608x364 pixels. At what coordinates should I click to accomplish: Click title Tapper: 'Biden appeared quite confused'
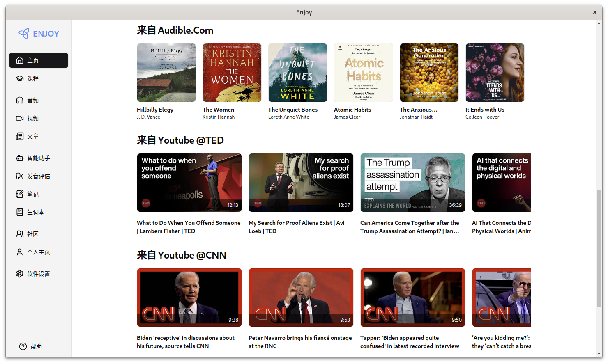point(410,342)
